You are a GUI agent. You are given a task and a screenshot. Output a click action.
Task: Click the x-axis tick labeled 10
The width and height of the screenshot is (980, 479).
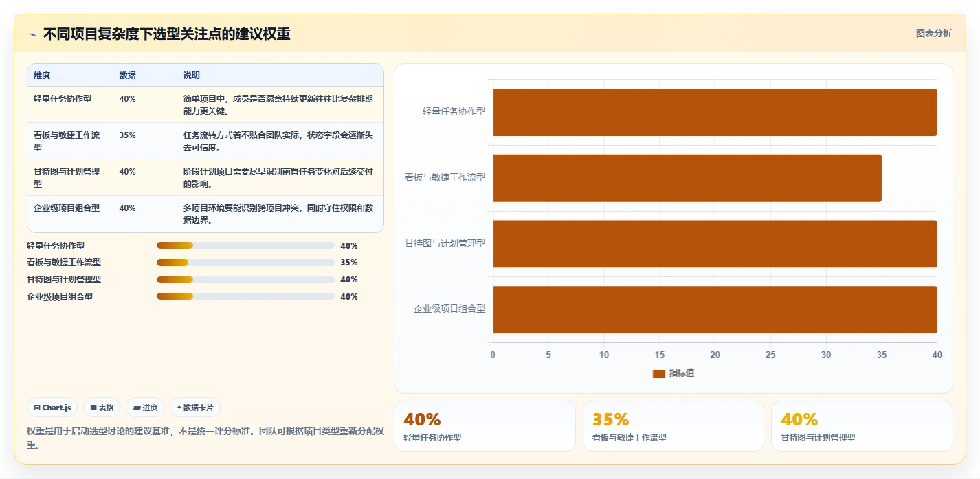point(604,355)
